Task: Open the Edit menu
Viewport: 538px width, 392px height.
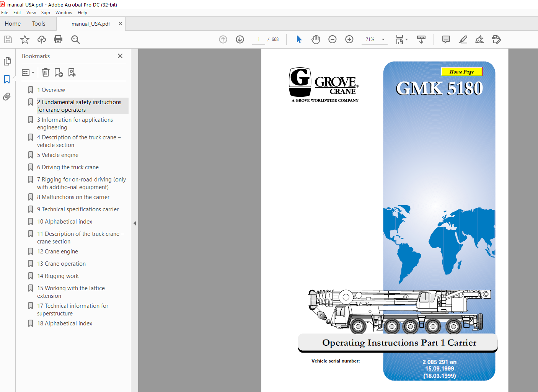Action: (17, 13)
